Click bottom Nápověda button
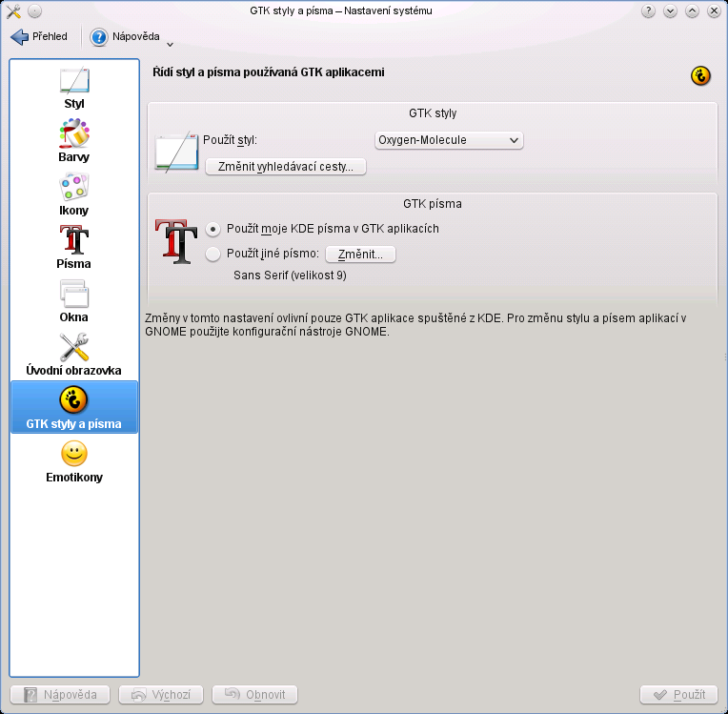 [60, 695]
